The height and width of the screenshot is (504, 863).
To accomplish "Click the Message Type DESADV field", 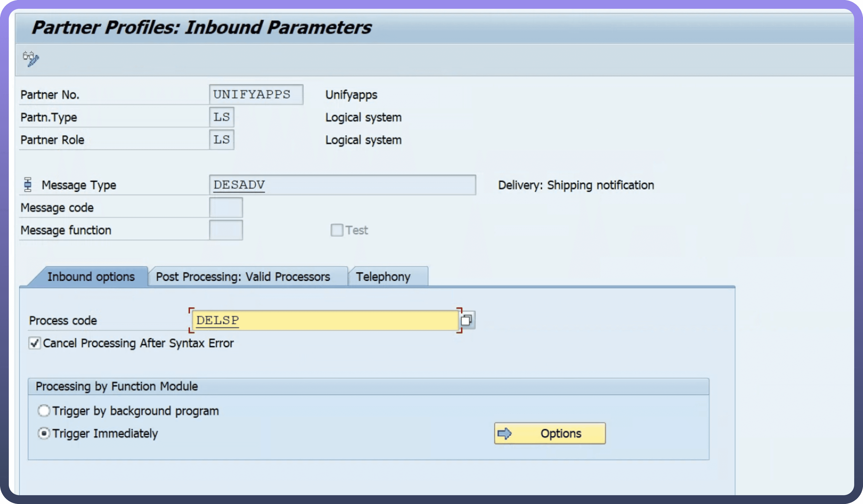I will pos(342,185).
